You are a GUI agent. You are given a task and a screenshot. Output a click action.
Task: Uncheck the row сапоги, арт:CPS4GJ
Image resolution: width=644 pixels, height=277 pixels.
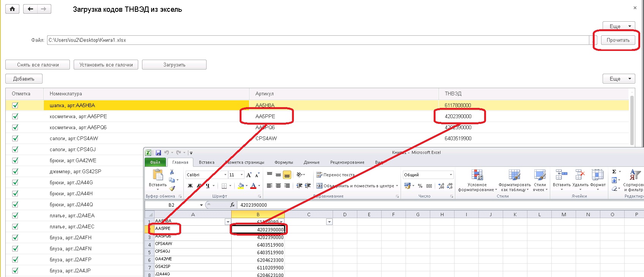pos(15,149)
